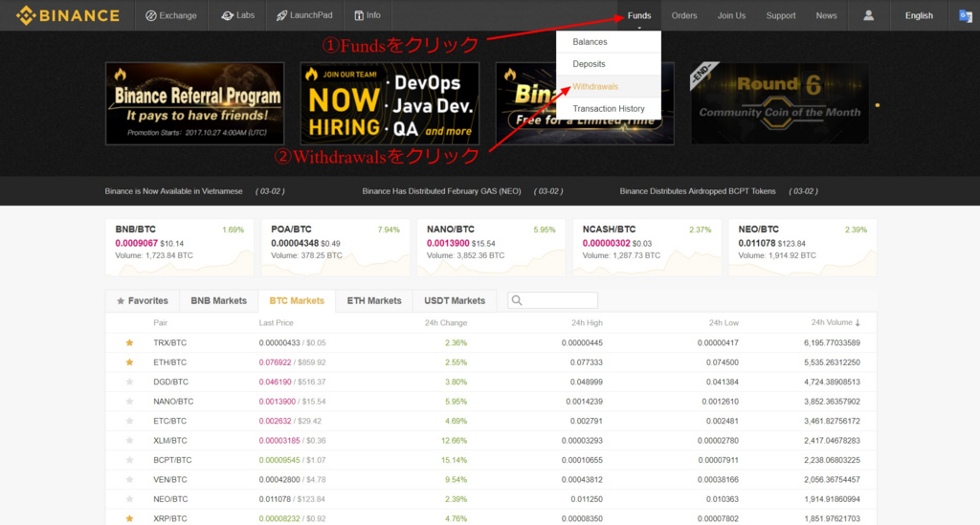Open the Exchange menu
980x525 pixels.
tap(170, 15)
